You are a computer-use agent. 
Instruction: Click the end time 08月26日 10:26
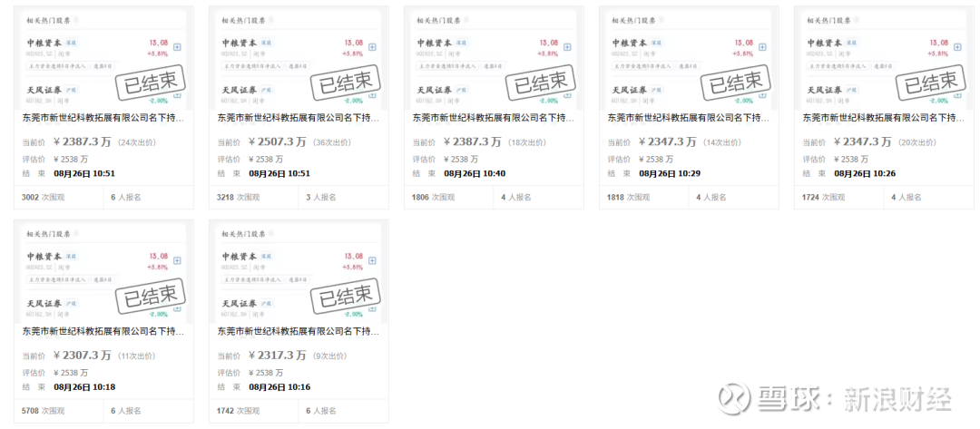click(865, 173)
